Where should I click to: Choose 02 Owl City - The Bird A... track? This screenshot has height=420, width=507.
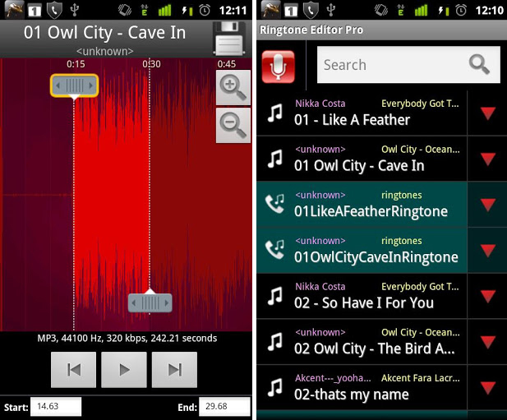tap(362, 342)
